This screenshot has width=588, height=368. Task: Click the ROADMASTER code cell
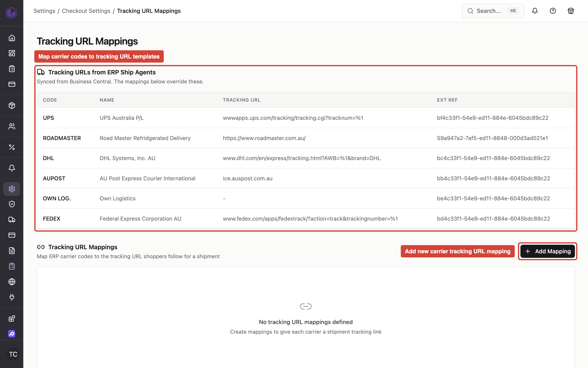coord(62,138)
